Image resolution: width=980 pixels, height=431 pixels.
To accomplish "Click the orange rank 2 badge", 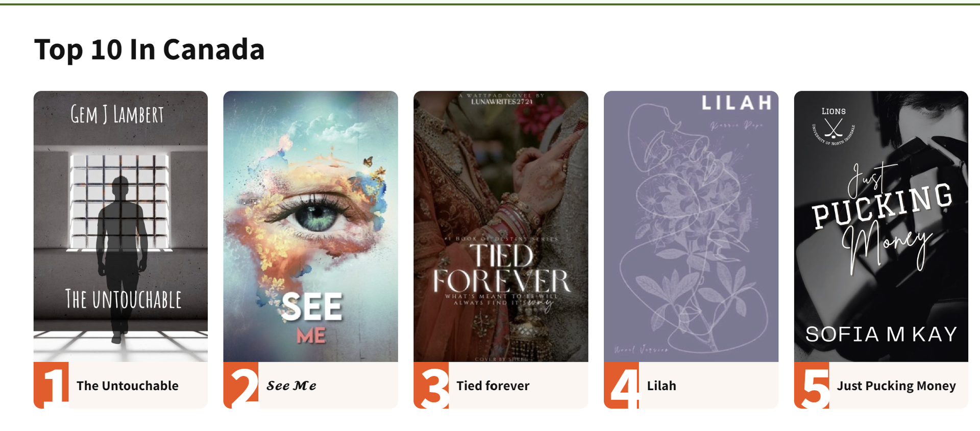I will 241,385.
